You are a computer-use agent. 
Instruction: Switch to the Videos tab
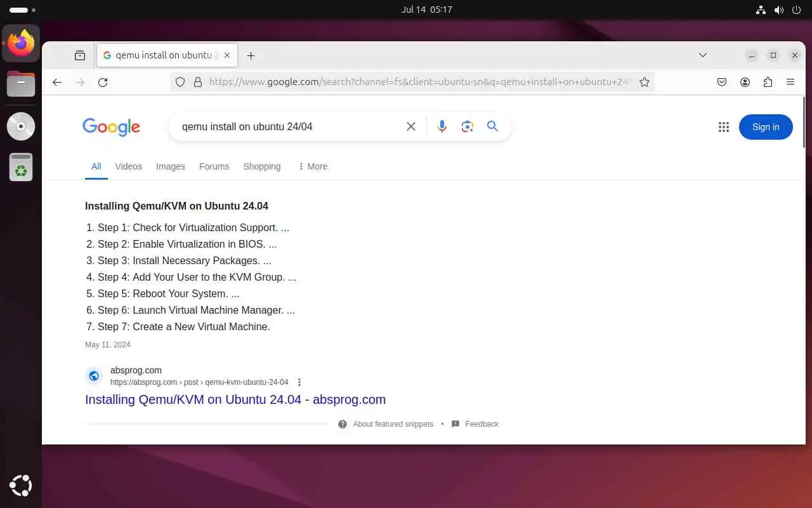(x=129, y=166)
